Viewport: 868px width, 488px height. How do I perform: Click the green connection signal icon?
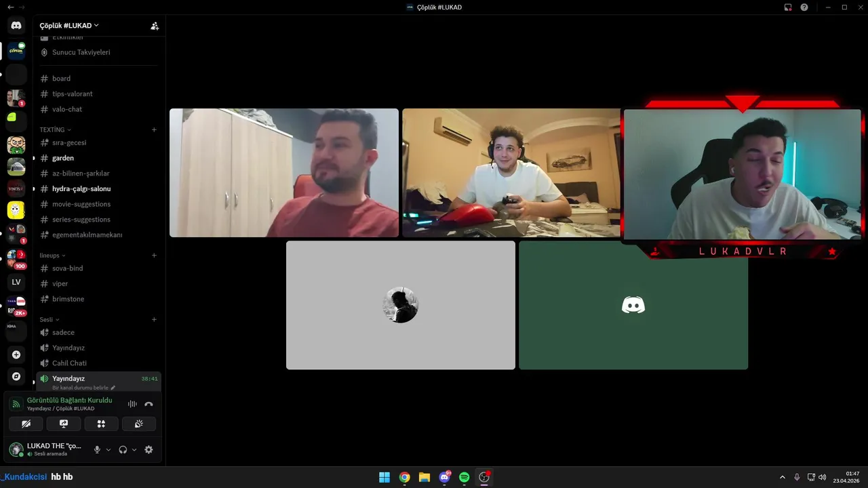click(x=16, y=404)
